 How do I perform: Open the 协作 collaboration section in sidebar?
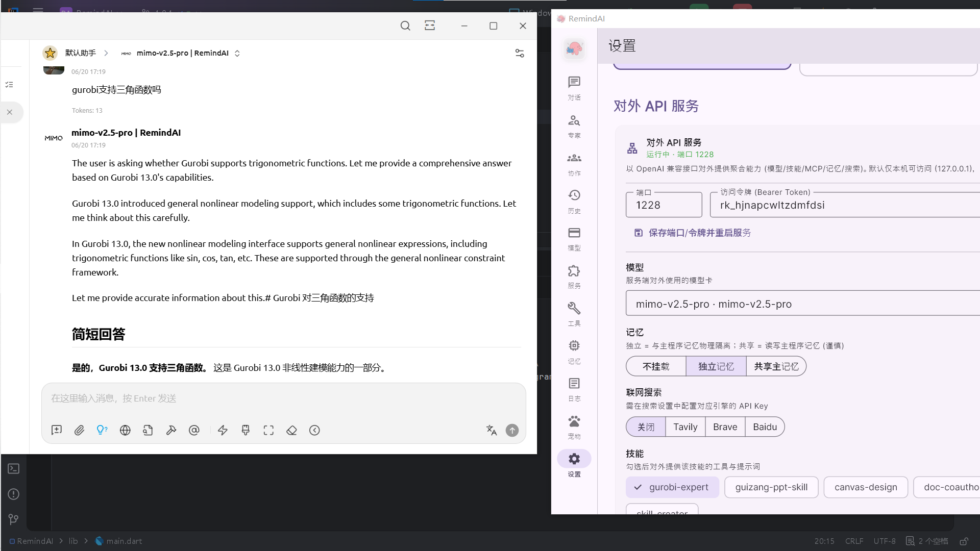coord(574,164)
